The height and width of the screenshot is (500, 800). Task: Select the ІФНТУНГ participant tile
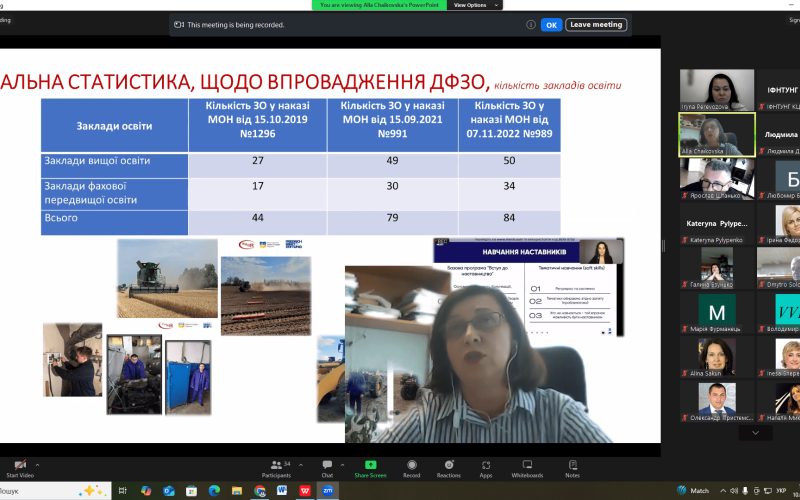[779, 90]
